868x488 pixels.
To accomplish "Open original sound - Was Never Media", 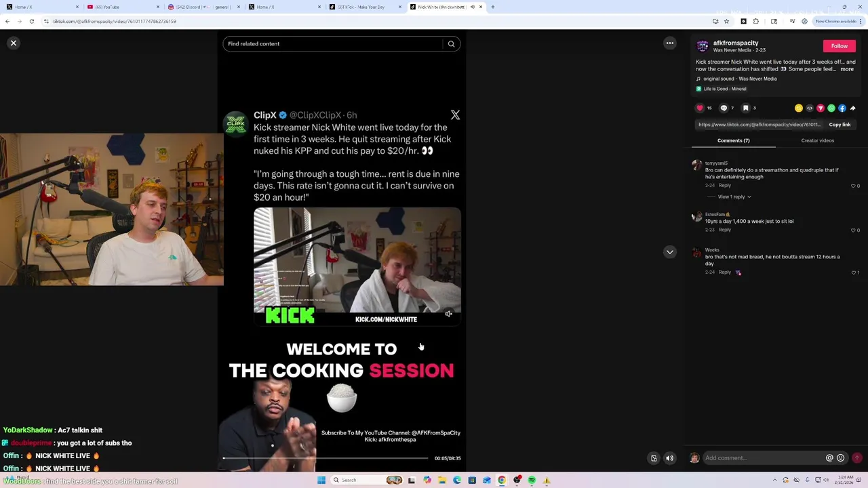I will point(740,79).
